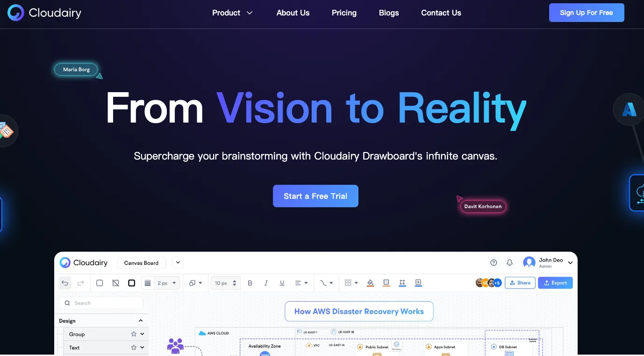Favorite the Text row with its star

[x=134, y=348]
